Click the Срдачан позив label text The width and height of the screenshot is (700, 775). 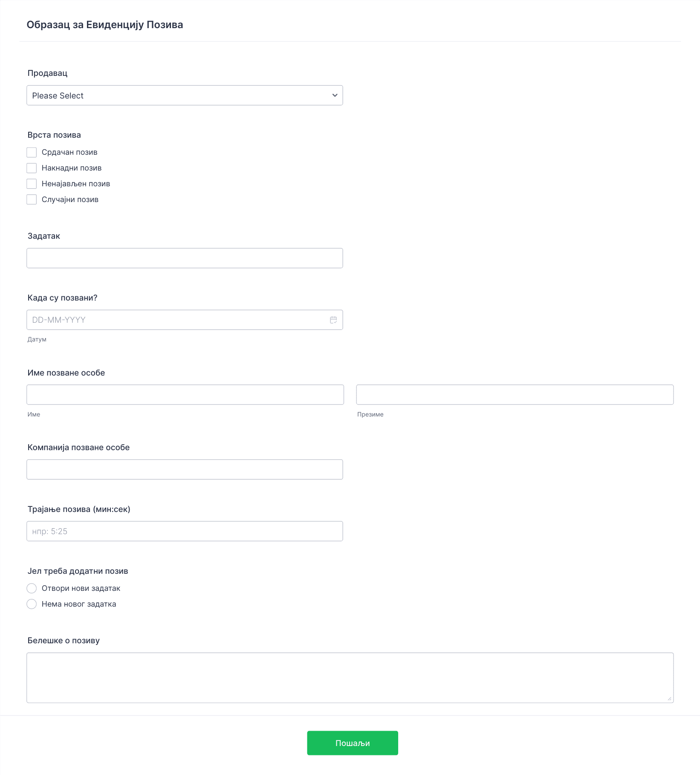[69, 152]
